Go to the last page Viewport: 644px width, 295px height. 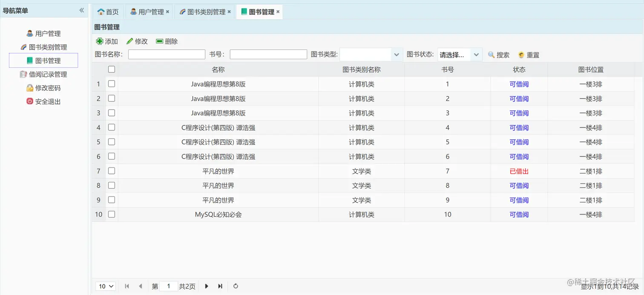220,286
